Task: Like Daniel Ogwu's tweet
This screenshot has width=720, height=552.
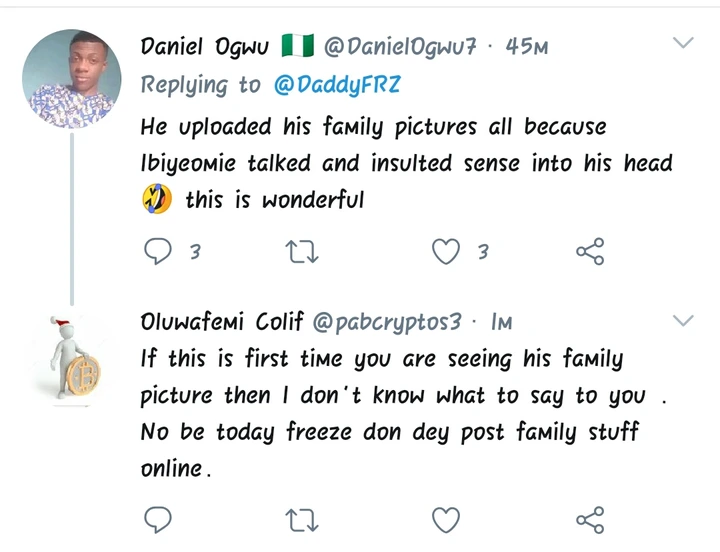Action: 445,252
